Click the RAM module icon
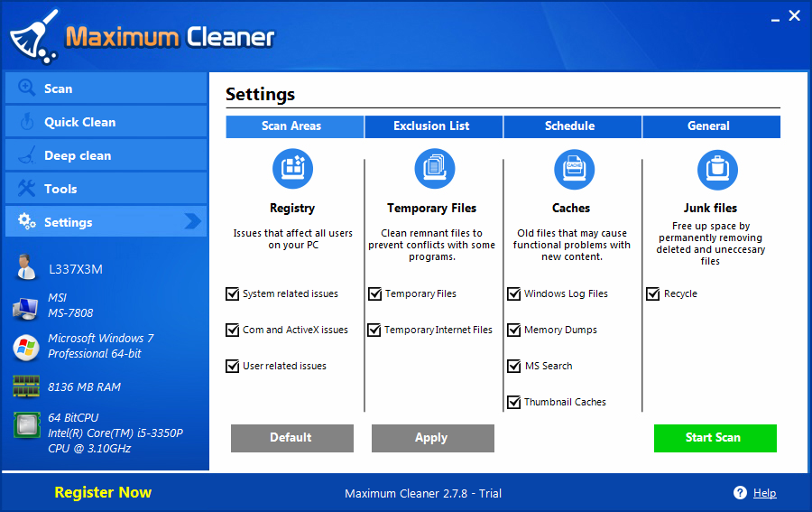Image resolution: width=812 pixels, height=512 pixels. tap(26, 386)
